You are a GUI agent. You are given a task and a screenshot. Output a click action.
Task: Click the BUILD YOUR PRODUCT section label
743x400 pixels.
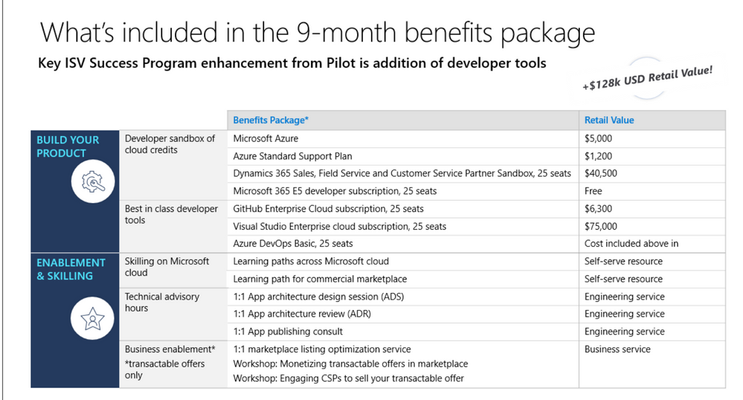click(68, 146)
